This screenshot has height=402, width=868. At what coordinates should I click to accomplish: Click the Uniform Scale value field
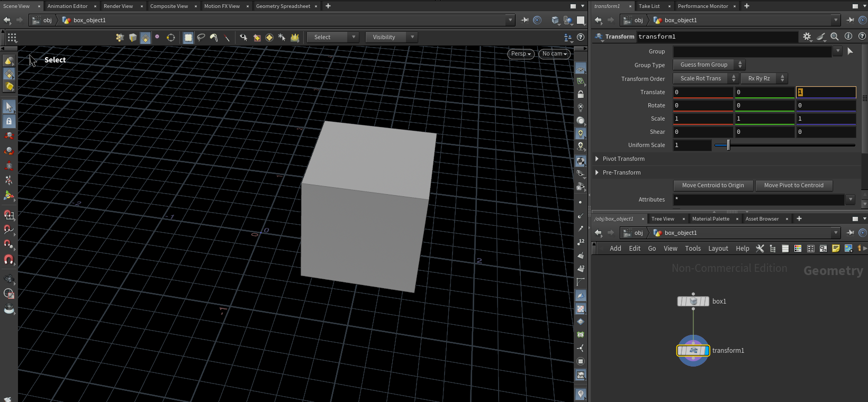click(x=692, y=145)
